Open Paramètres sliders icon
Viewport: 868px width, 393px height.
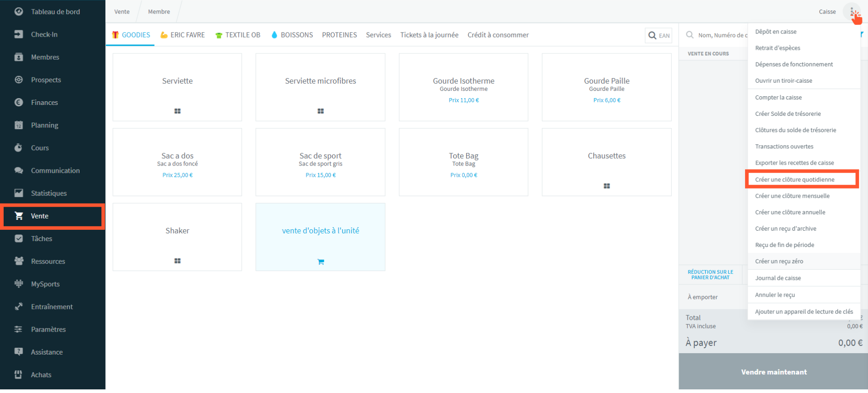click(x=19, y=329)
